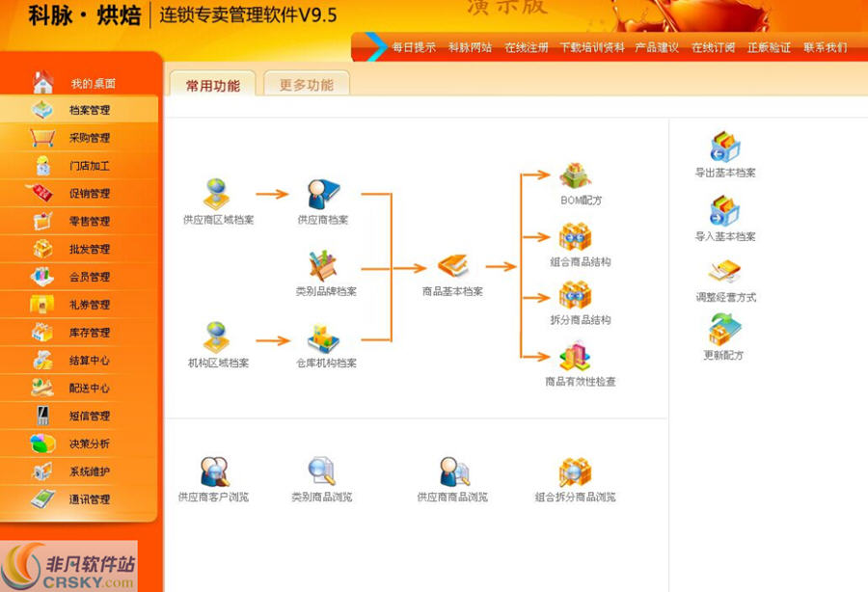
Task: Switch to 常用功能 tab
Action: tap(212, 85)
